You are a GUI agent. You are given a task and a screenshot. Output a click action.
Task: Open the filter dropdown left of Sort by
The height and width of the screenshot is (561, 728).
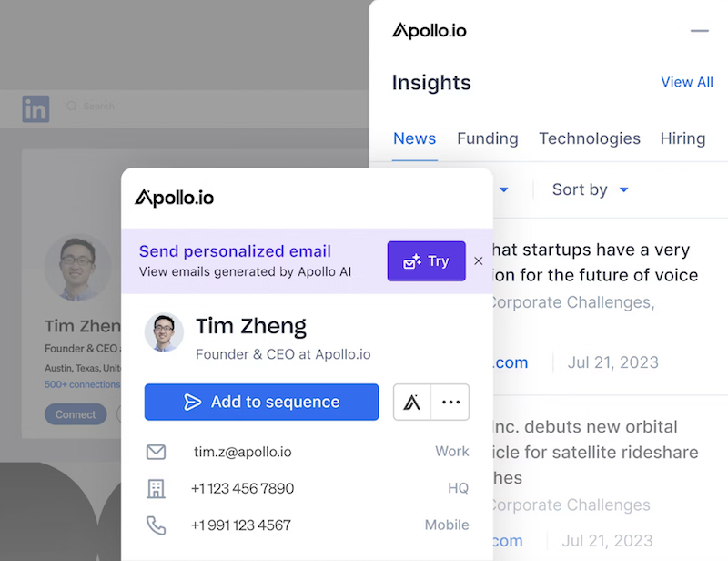point(504,189)
